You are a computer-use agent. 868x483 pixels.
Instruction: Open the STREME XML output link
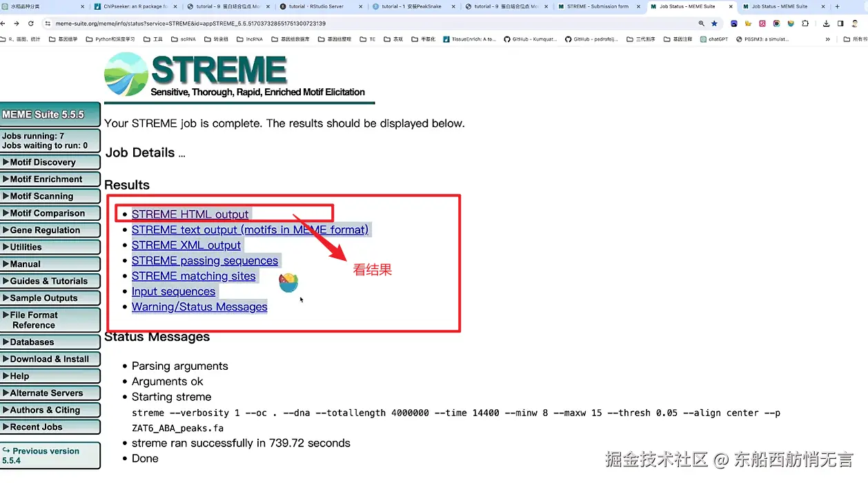tap(186, 246)
